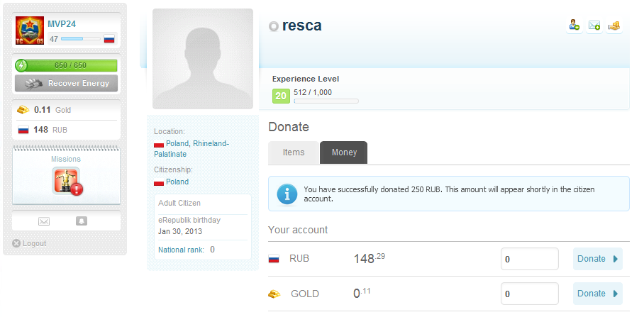This screenshot has width=644, height=317.
Task: Click the Logout link
Action: pyautogui.click(x=33, y=243)
